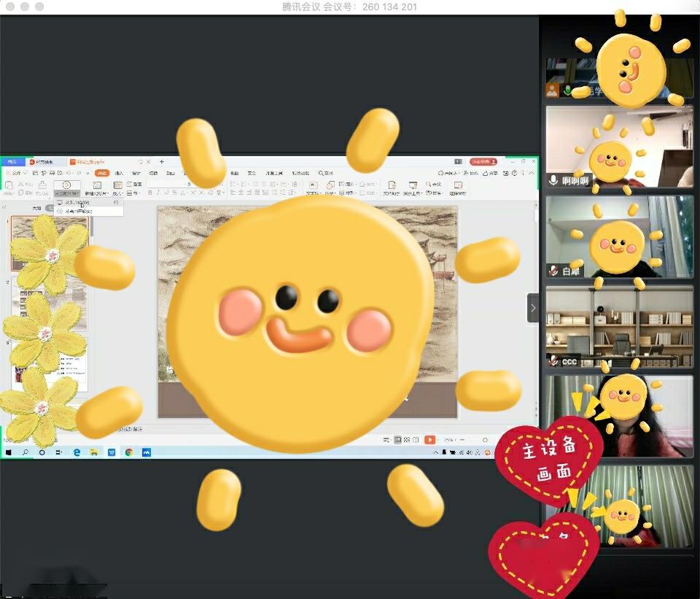Click the selection pane 选择窗格 button
The height and width of the screenshot is (599, 700).
tap(458, 188)
